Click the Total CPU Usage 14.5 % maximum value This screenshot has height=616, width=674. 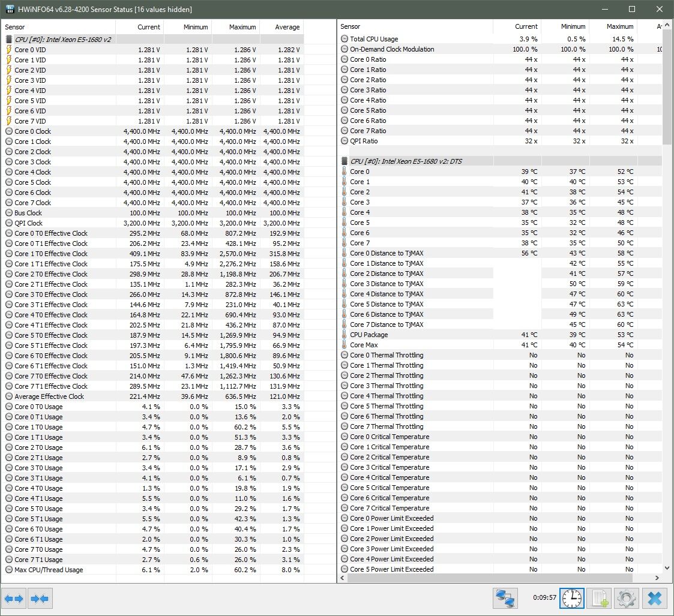pos(623,38)
